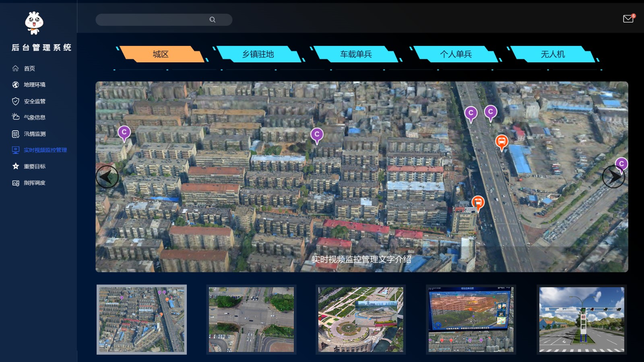Screen dimensions: 644x362
Task: Open 首页 home in the sidebar
Action: [29, 68]
